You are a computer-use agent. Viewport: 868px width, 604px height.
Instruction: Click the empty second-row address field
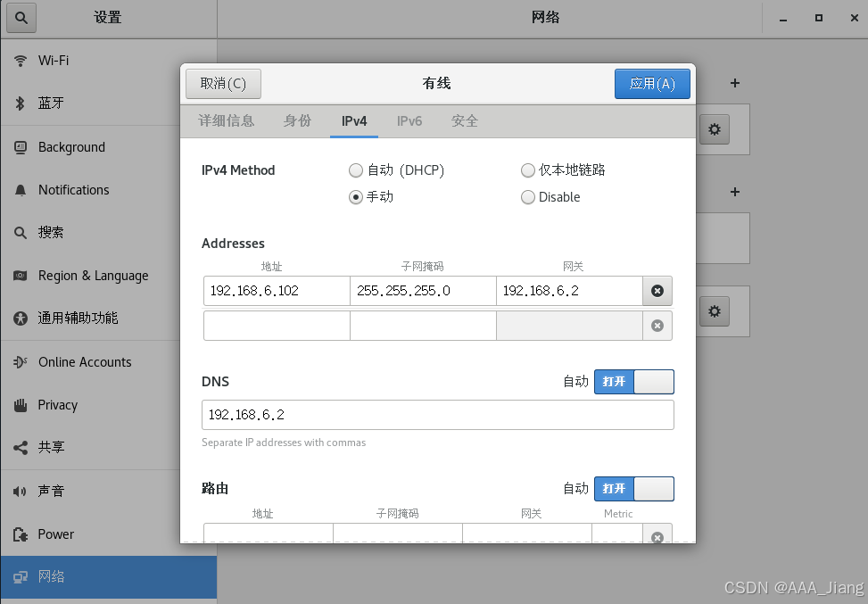[277, 326]
